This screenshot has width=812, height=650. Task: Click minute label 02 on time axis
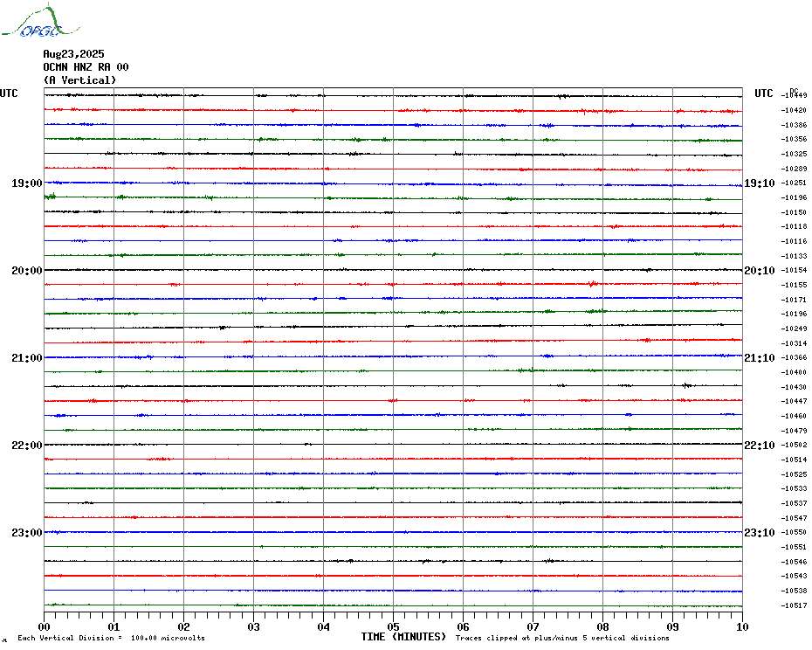point(184,626)
